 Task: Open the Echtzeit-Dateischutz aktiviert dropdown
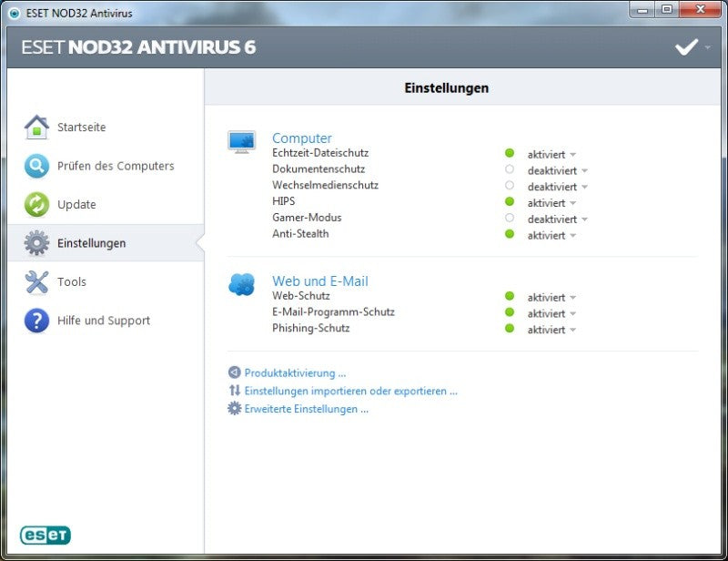pyautogui.click(x=551, y=154)
